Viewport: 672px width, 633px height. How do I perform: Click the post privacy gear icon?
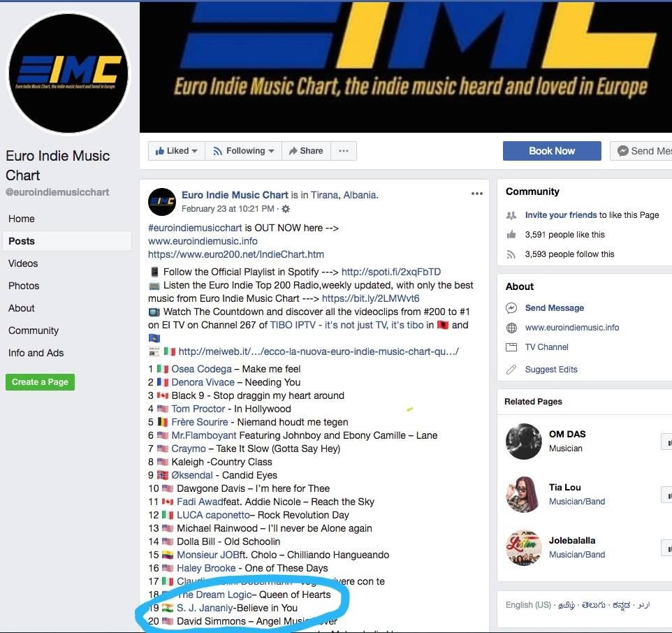(286, 209)
